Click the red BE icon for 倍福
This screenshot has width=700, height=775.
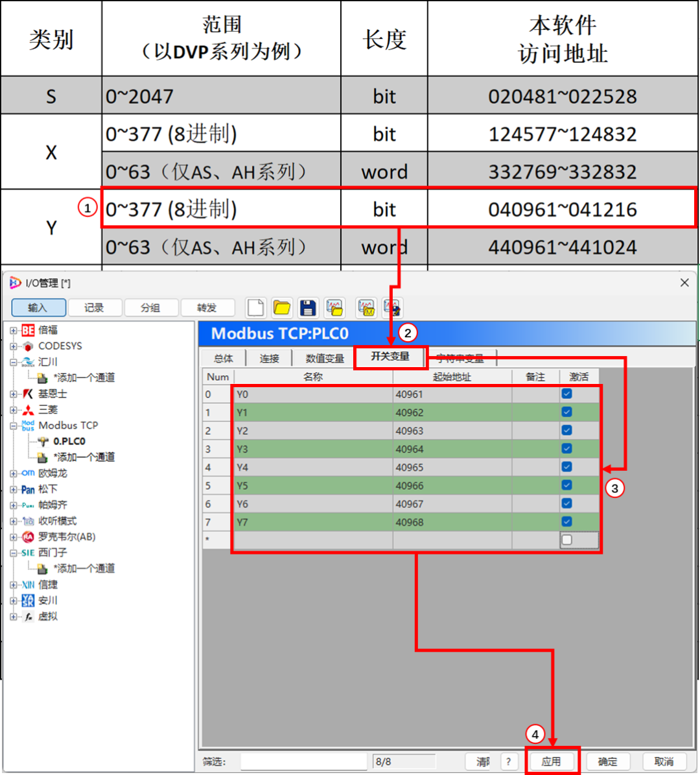point(28,330)
